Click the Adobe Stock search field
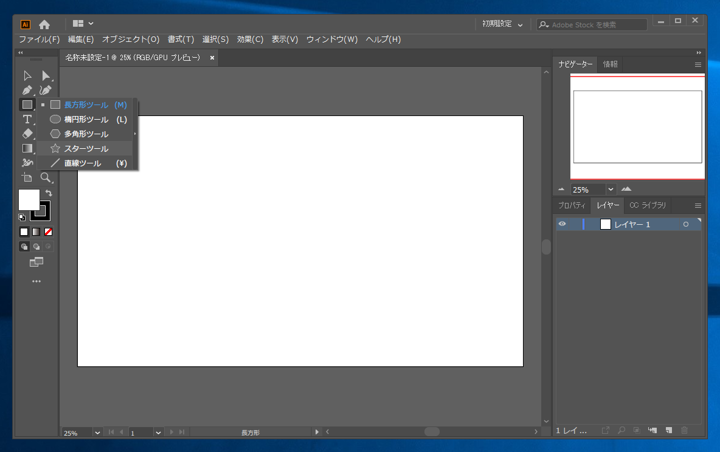This screenshot has width=720, height=452. (x=591, y=25)
